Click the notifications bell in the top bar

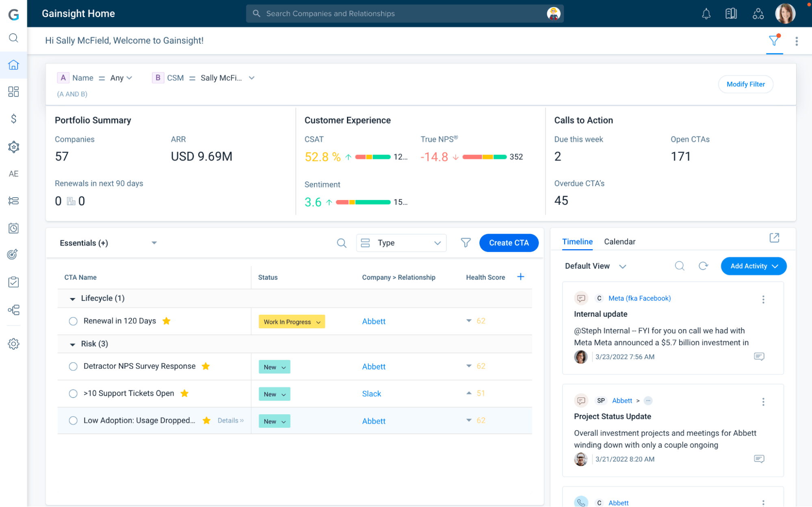tap(706, 13)
